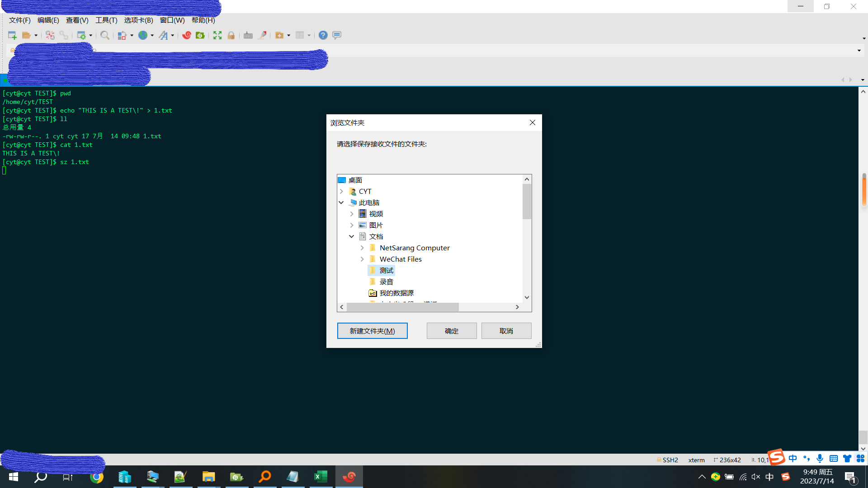This screenshot has width=868, height=488.
Task: Expand the 视频 tree node
Action: tap(352, 214)
